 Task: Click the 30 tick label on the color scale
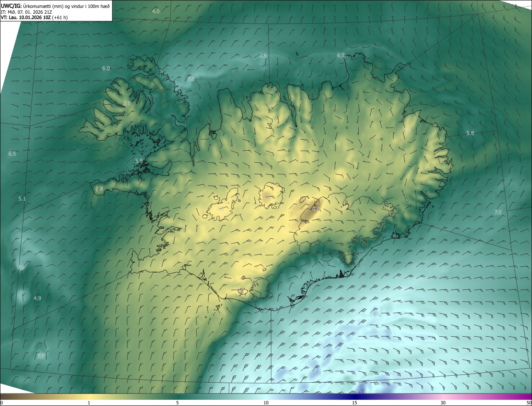pos(443,403)
